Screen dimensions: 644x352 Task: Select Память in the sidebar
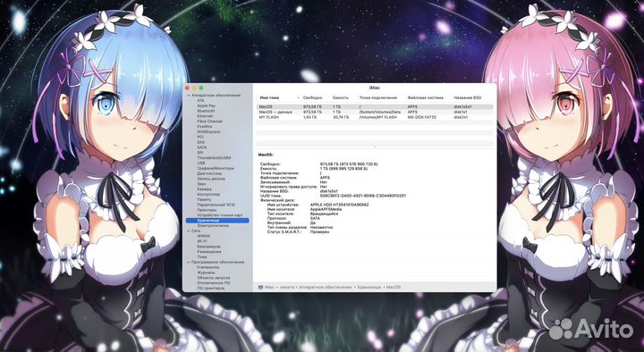[204, 199]
